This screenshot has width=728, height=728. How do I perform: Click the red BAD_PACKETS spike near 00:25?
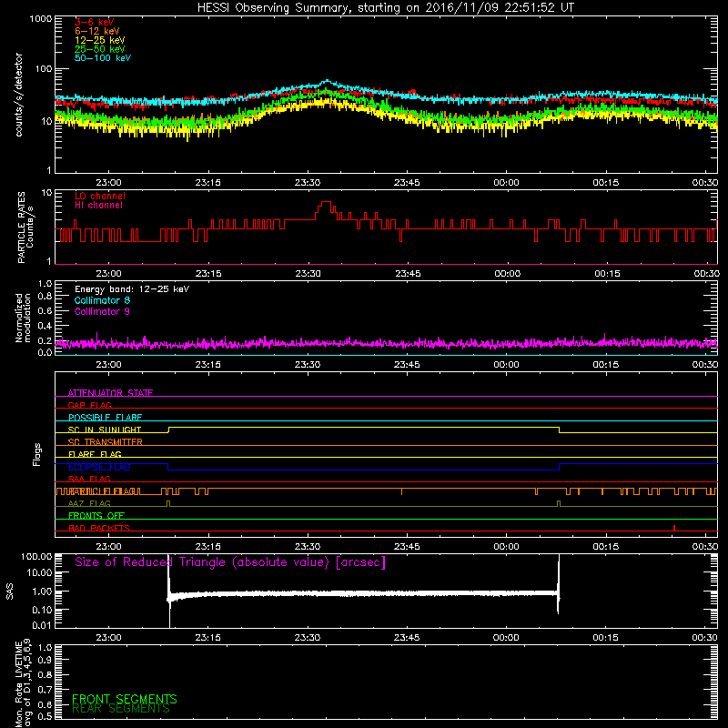pos(674,528)
